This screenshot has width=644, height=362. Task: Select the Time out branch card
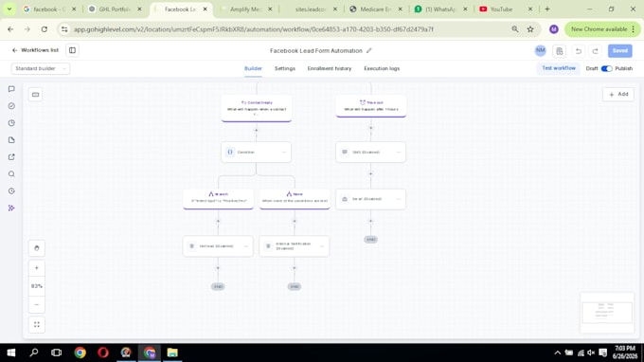371,105
